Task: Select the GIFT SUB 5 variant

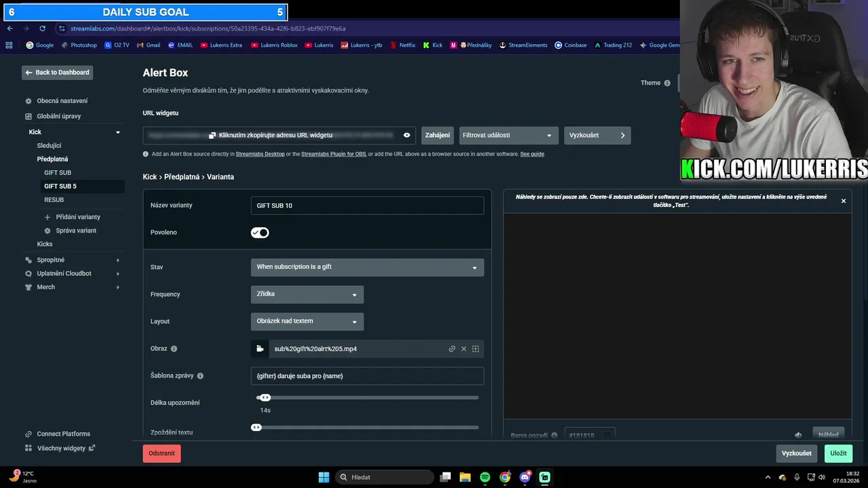Action: pyautogui.click(x=60, y=186)
